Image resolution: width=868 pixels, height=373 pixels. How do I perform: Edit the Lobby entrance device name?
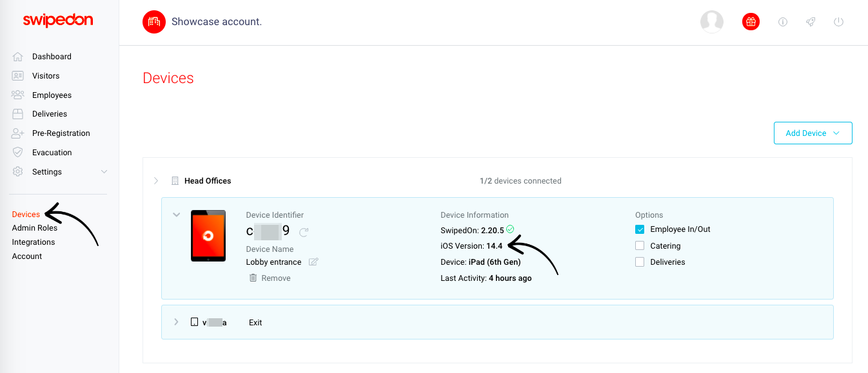click(313, 262)
